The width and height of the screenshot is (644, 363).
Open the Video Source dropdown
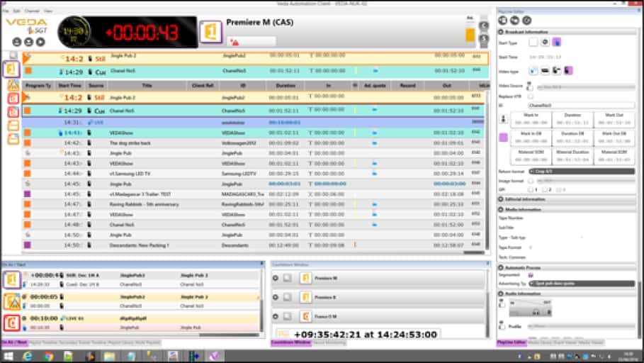click(x=586, y=87)
